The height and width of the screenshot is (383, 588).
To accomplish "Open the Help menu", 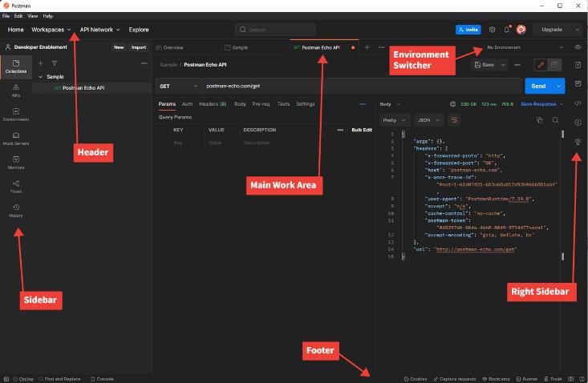I will pos(47,16).
